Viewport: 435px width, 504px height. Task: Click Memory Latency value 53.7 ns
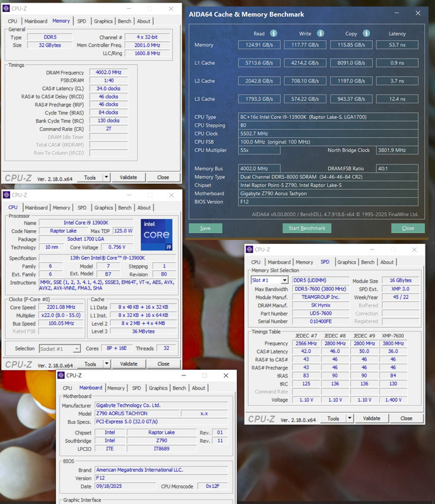click(397, 45)
